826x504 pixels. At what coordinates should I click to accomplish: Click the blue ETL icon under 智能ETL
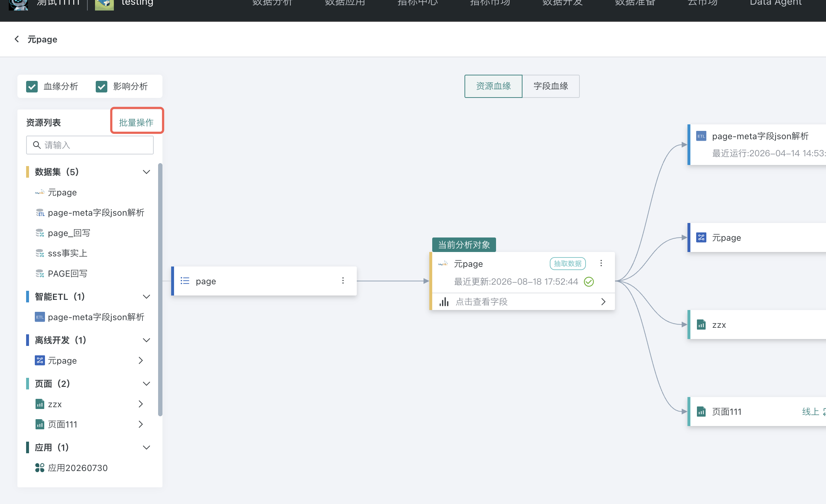click(40, 317)
